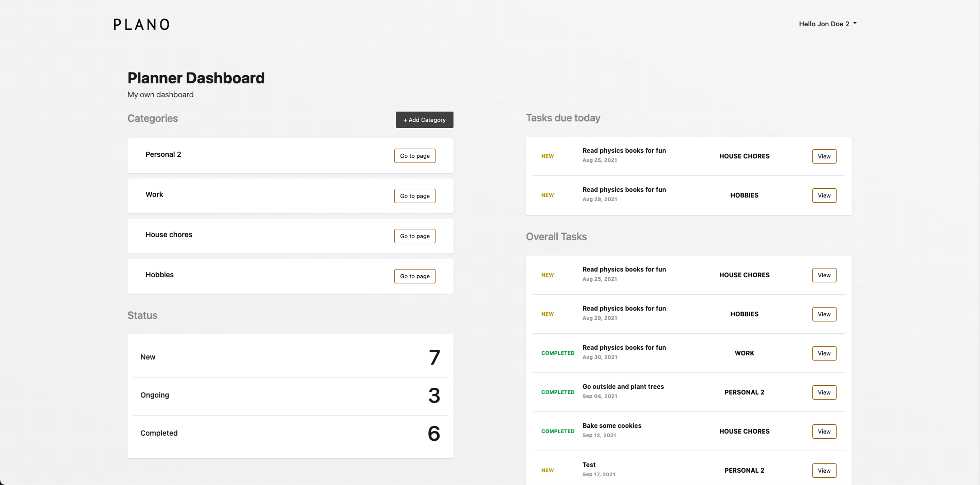View the Hobbies task due Aug 29
Screen dimensions: 980x485
[824, 195]
